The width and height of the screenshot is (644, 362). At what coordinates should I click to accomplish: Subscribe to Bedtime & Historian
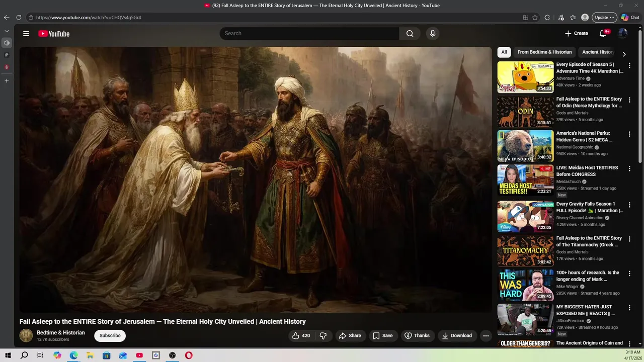point(110,335)
